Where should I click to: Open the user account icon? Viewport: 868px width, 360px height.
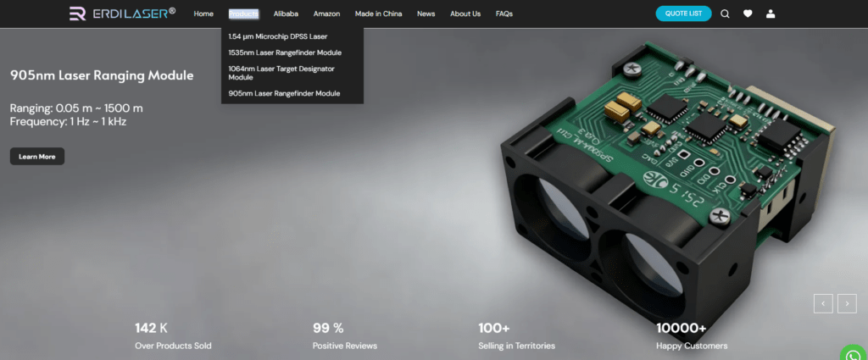[770, 14]
